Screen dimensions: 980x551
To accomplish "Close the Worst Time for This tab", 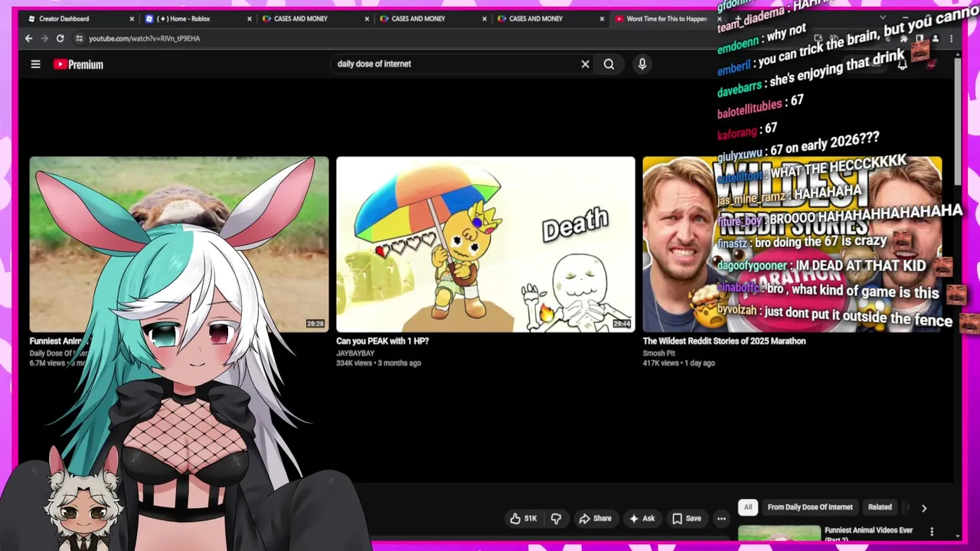I will coord(719,18).
